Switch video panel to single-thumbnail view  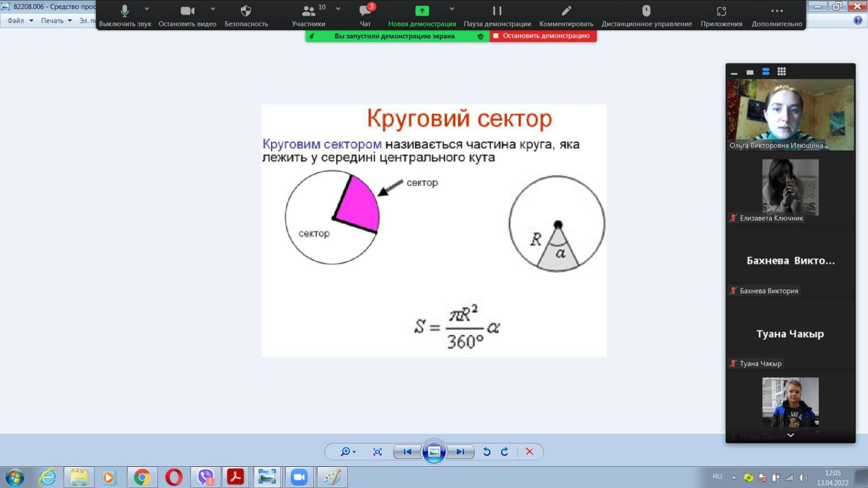point(750,72)
